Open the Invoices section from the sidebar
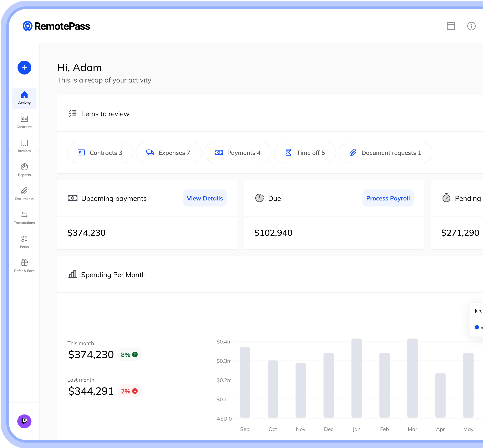Image resolution: width=483 pixels, height=448 pixels. 24,146
